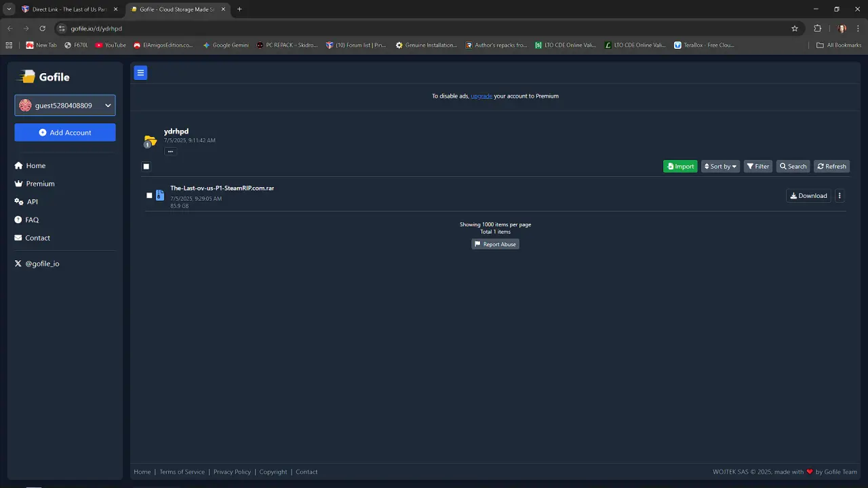This screenshot has height=488, width=868.
Task: Click the Refresh button in the folder toolbar
Action: click(x=831, y=167)
